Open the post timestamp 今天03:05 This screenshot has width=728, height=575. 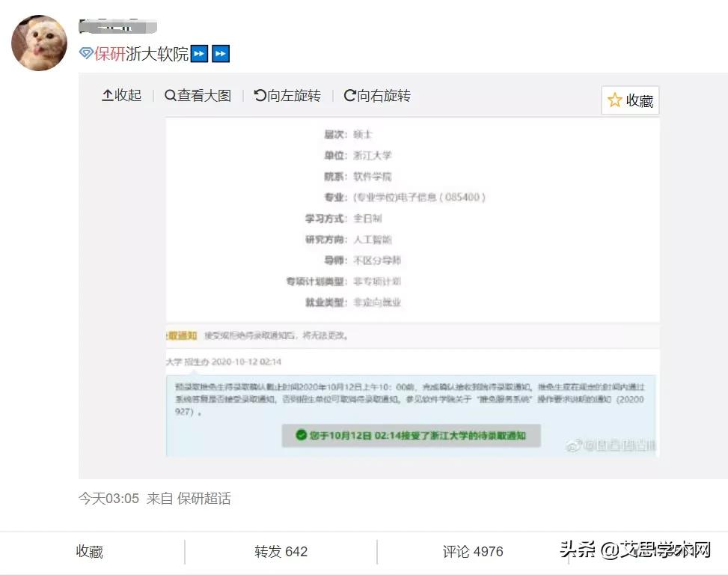point(108,498)
